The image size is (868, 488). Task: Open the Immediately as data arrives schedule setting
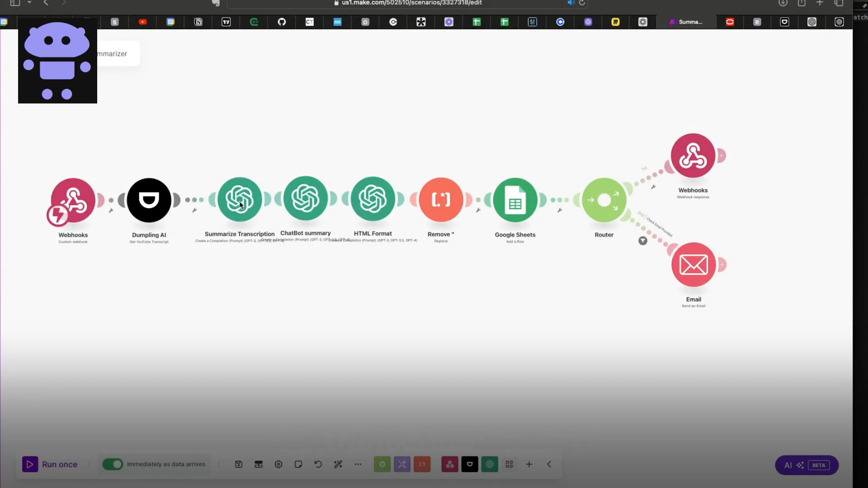(166, 464)
